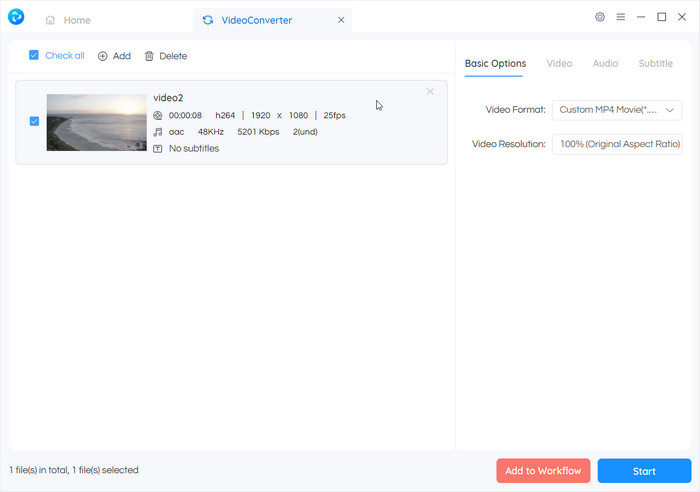Click the files selected status text

point(74,470)
